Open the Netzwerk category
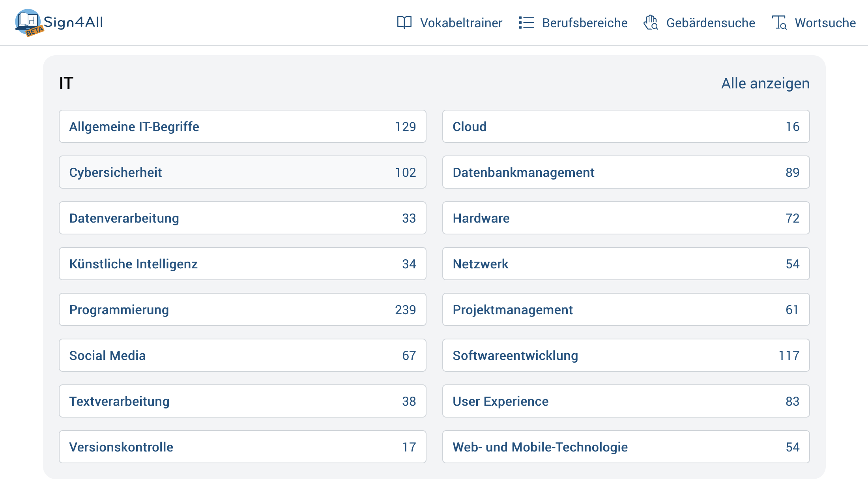This screenshot has height=502, width=868. click(626, 264)
